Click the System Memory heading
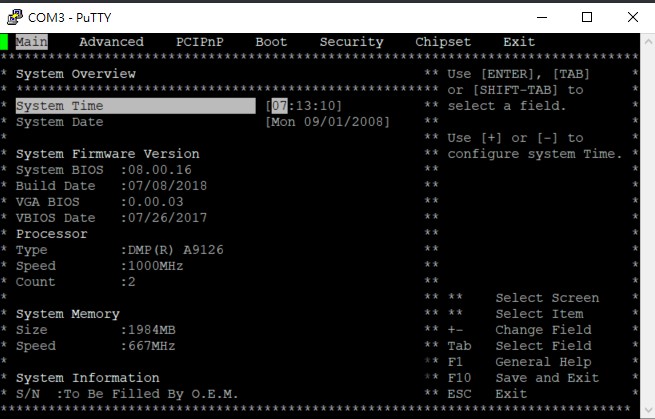This screenshot has height=419, width=655. (68, 314)
